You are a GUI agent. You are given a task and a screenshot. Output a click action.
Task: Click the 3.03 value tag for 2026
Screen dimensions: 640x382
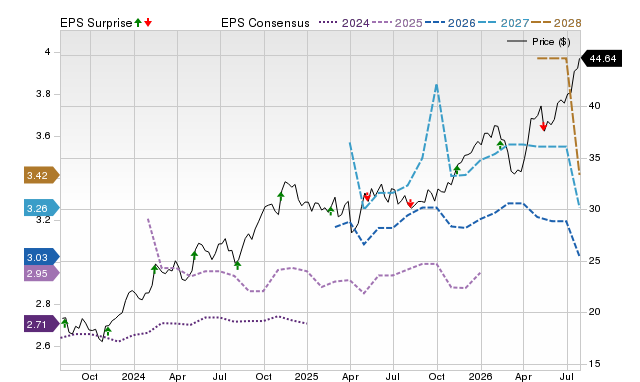42,257
